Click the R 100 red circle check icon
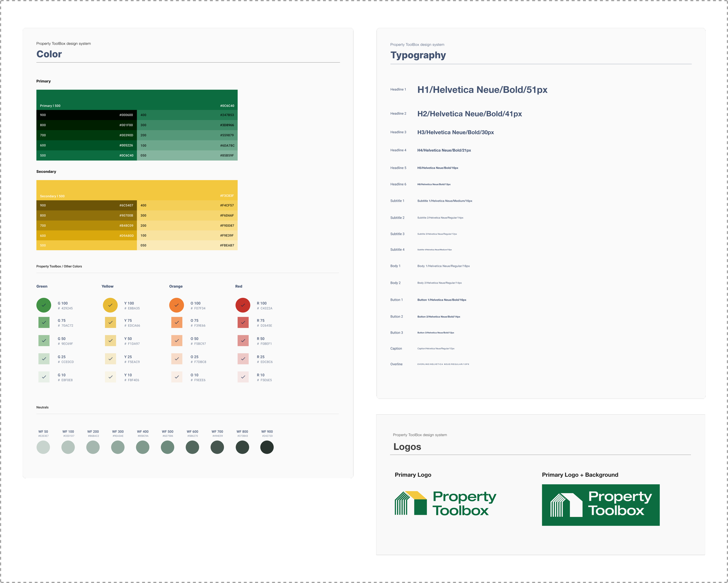The height and width of the screenshot is (583, 728). (x=243, y=305)
